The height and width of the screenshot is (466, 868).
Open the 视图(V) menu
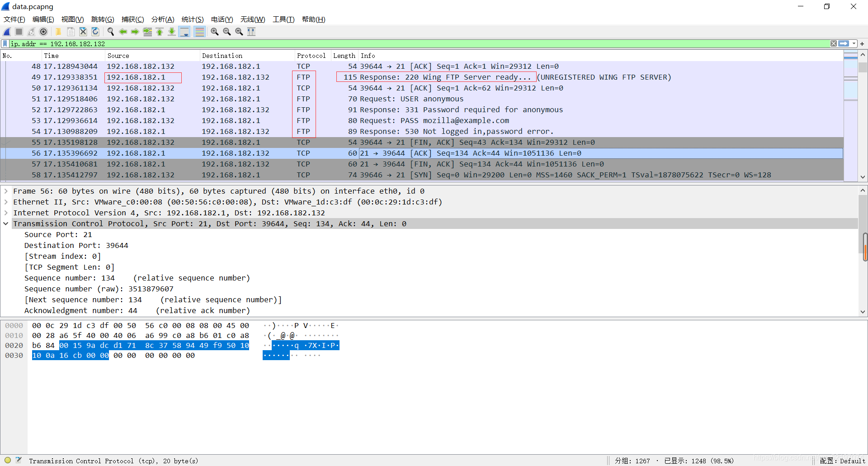coord(73,19)
